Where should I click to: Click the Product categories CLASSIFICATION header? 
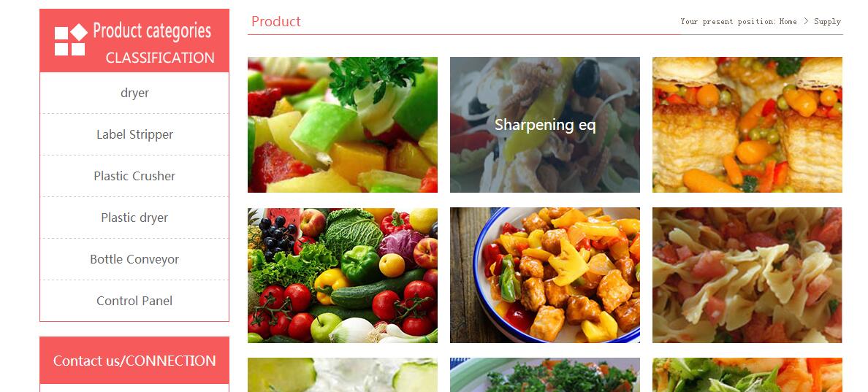tap(134, 40)
